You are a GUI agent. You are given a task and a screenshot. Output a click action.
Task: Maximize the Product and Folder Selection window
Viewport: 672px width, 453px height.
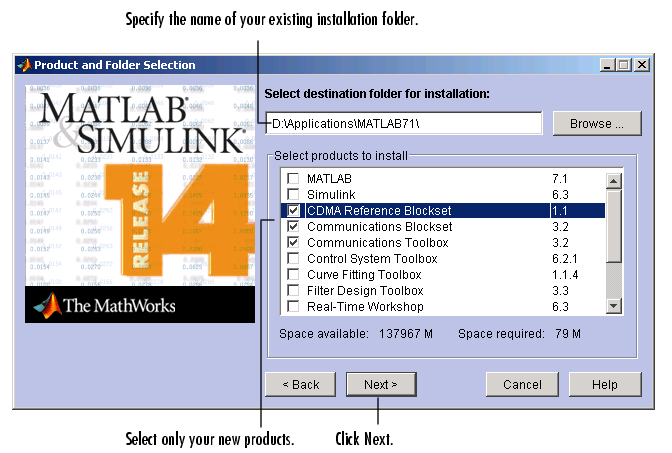624,65
